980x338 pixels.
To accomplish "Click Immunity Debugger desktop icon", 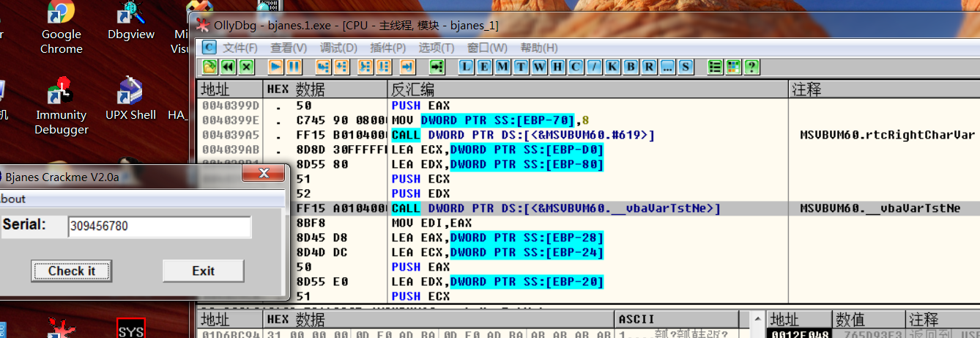I will click(62, 107).
